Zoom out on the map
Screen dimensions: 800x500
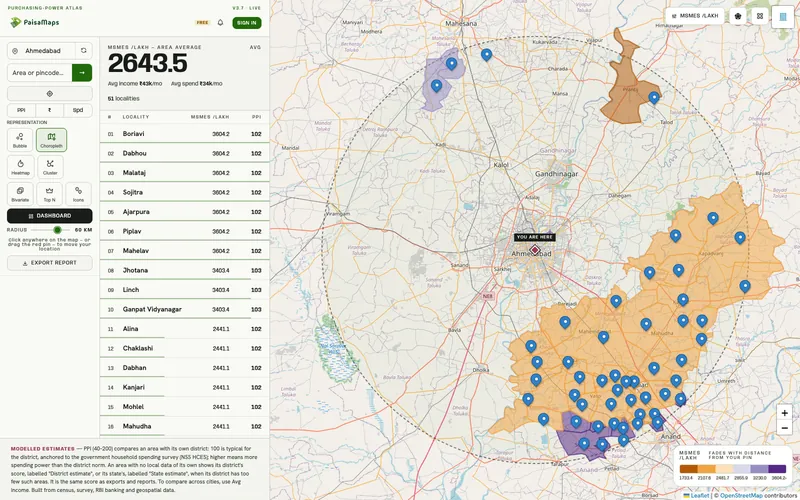[x=784, y=428]
